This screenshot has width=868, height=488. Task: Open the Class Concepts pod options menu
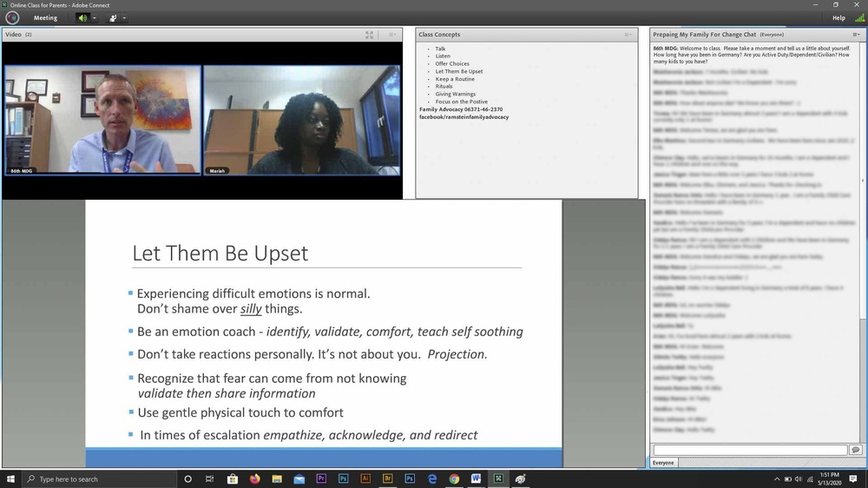tap(628, 35)
